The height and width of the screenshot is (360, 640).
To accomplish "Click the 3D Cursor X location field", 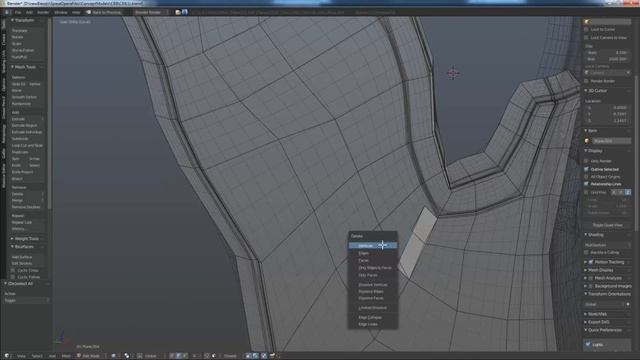I will pyautogui.click(x=607, y=108).
